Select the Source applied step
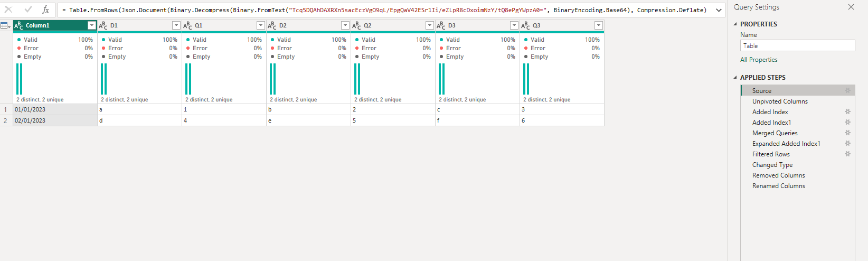Screen dimensions: 868x261 click(x=797, y=90)
